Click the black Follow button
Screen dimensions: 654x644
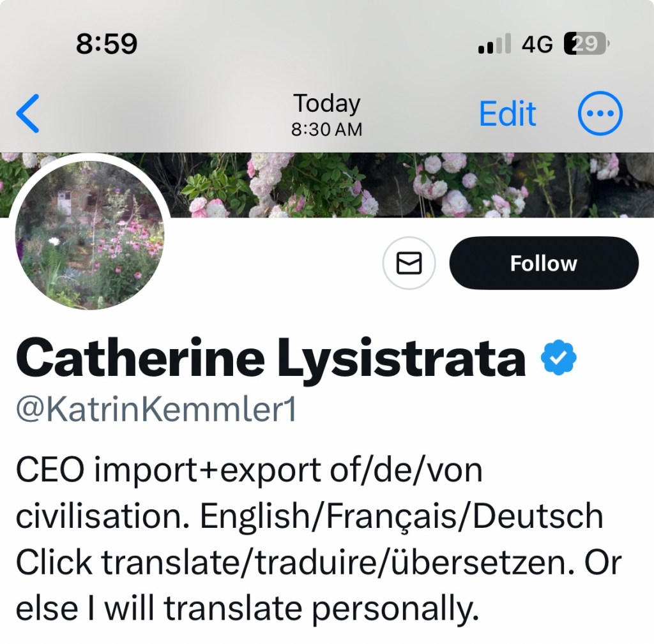(x=544, y=263)
